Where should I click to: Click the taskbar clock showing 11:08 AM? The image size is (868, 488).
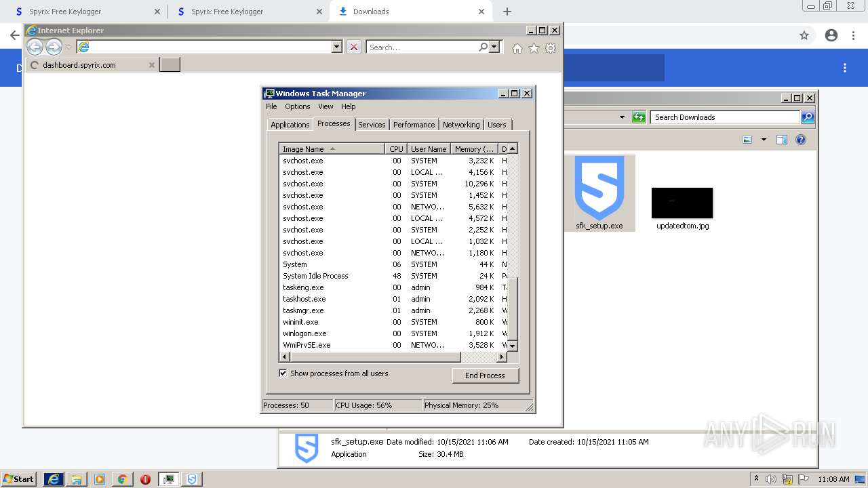pyautogui.click(x=833, y=479)
